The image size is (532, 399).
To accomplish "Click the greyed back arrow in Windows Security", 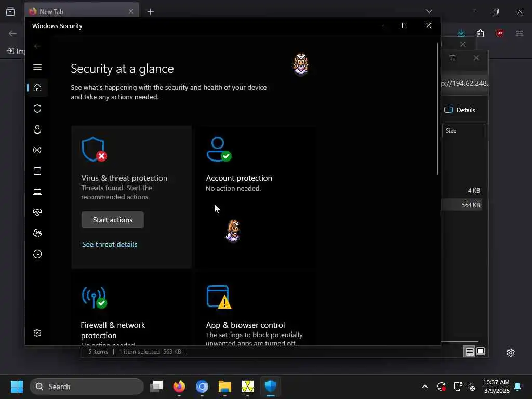I will [x=37, y=46].
